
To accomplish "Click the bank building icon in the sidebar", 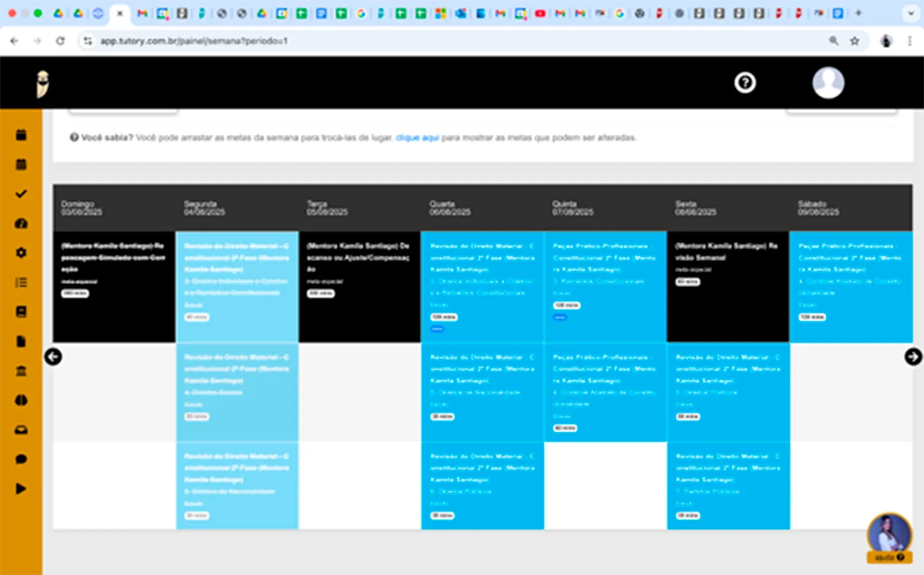I will point(21,371).
